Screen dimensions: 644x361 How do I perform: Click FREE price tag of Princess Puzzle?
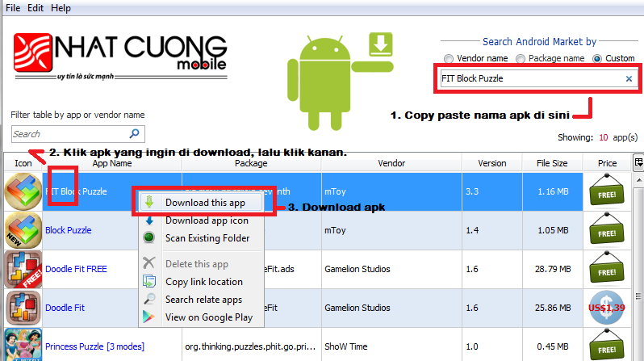(607, 346)
